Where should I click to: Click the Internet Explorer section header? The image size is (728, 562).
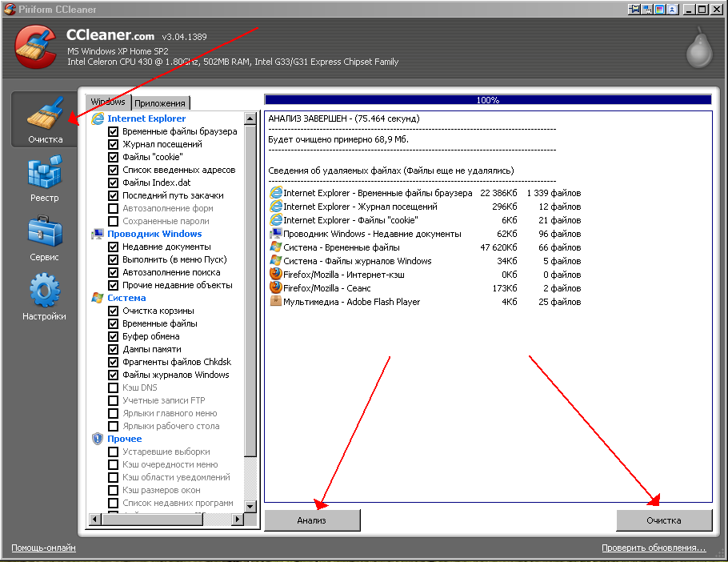146,118
